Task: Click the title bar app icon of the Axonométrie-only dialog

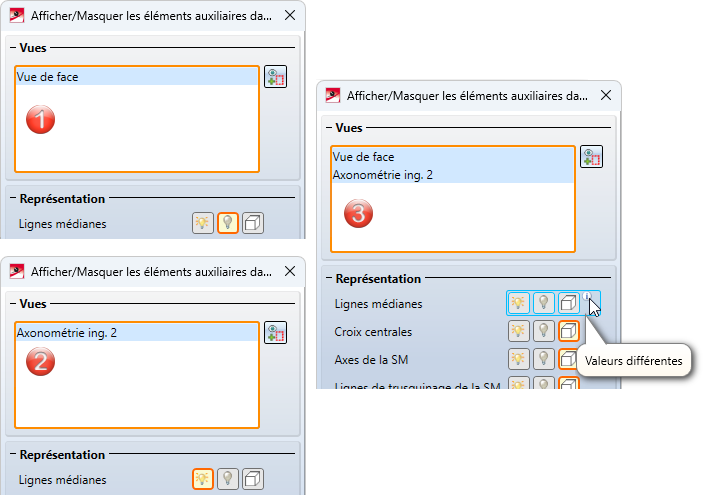Action: 17,272
